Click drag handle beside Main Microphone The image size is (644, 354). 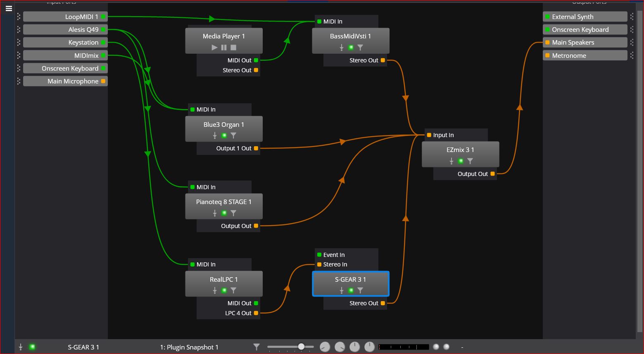(x=19, y=81)
